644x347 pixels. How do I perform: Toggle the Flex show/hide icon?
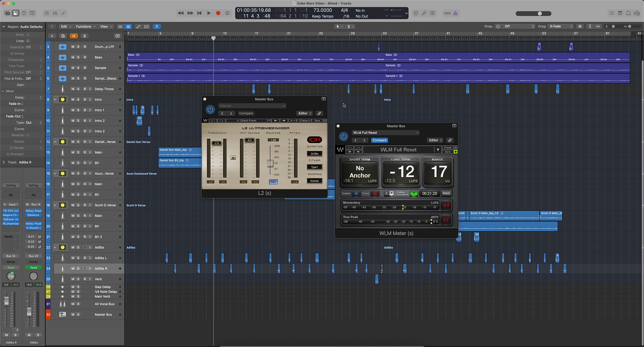coord(147,26)
